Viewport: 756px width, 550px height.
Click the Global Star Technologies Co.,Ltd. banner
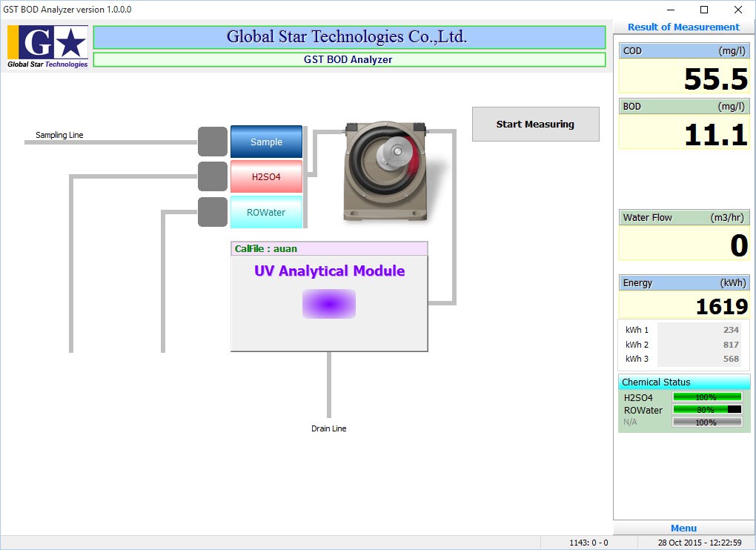click(350, 37)
